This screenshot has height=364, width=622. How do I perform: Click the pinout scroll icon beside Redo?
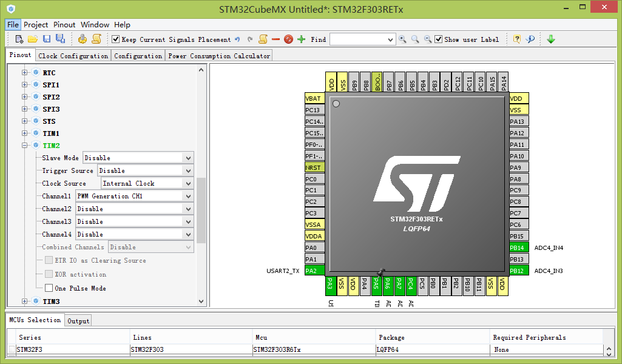point(263,39)
